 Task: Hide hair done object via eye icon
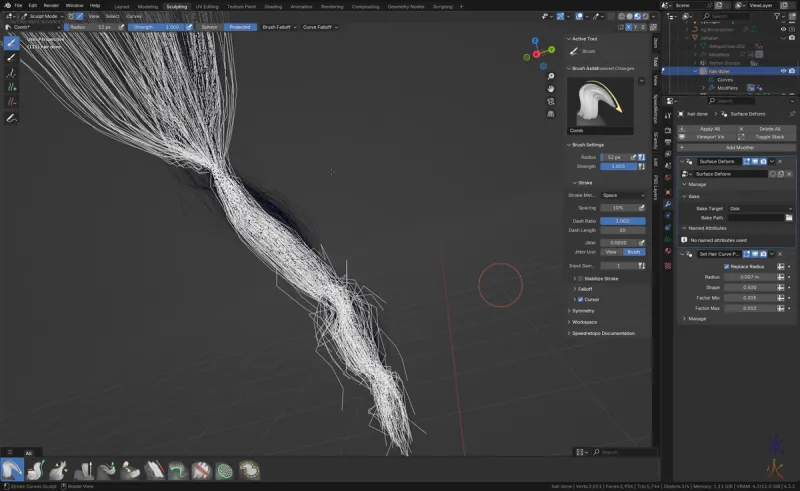[x=783, y=71]
